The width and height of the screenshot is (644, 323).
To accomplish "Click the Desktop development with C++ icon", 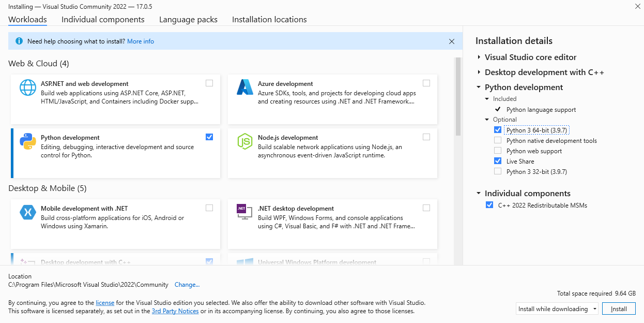I will (x=27, y=262).
